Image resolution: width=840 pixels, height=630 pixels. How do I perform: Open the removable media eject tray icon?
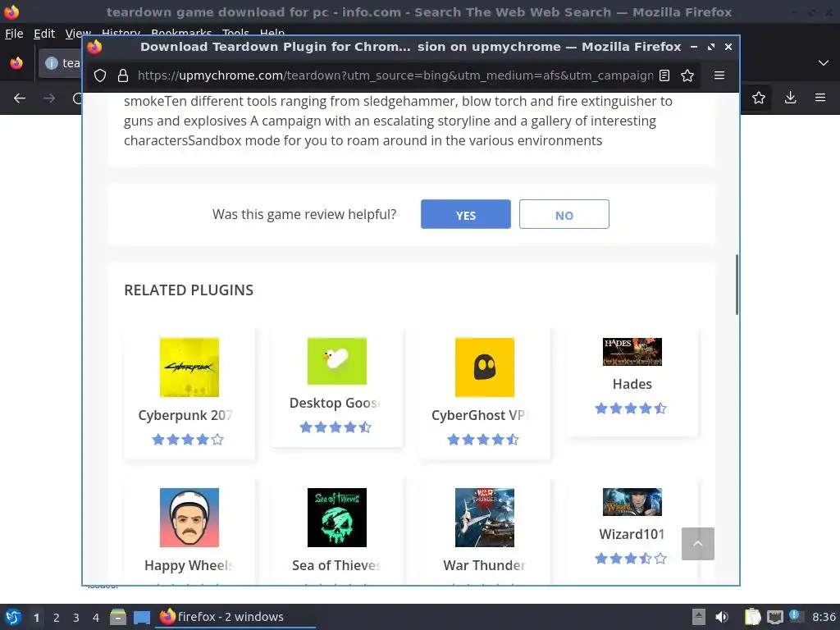click(x=699, y=617)
